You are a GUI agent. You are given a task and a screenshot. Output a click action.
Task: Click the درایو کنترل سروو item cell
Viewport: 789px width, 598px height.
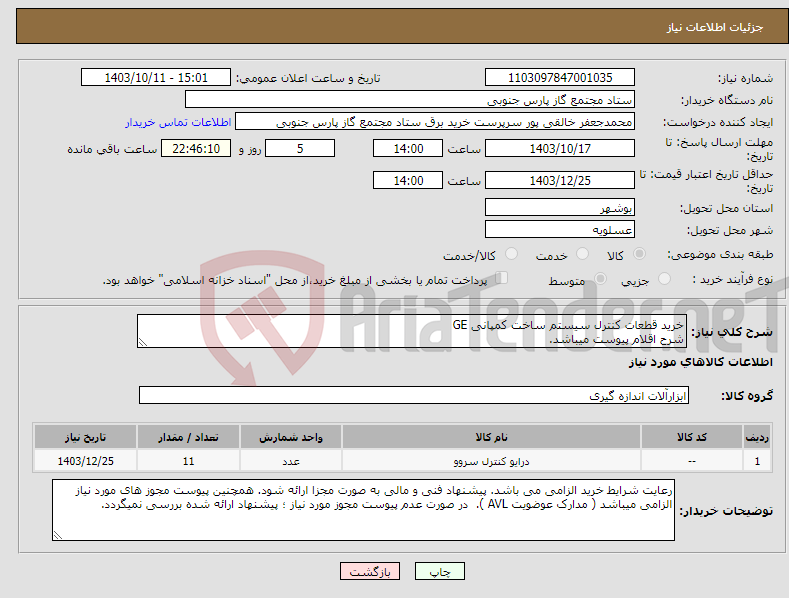(x=491, y=461)
